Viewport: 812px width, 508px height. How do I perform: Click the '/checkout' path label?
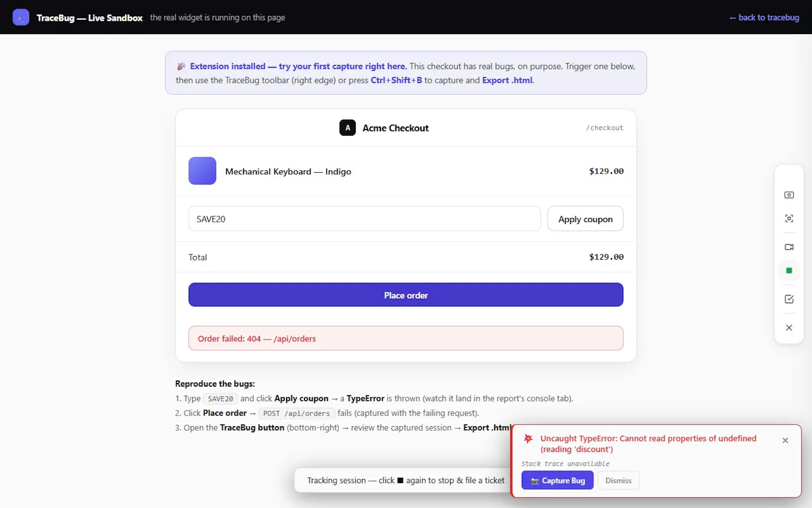604,128
